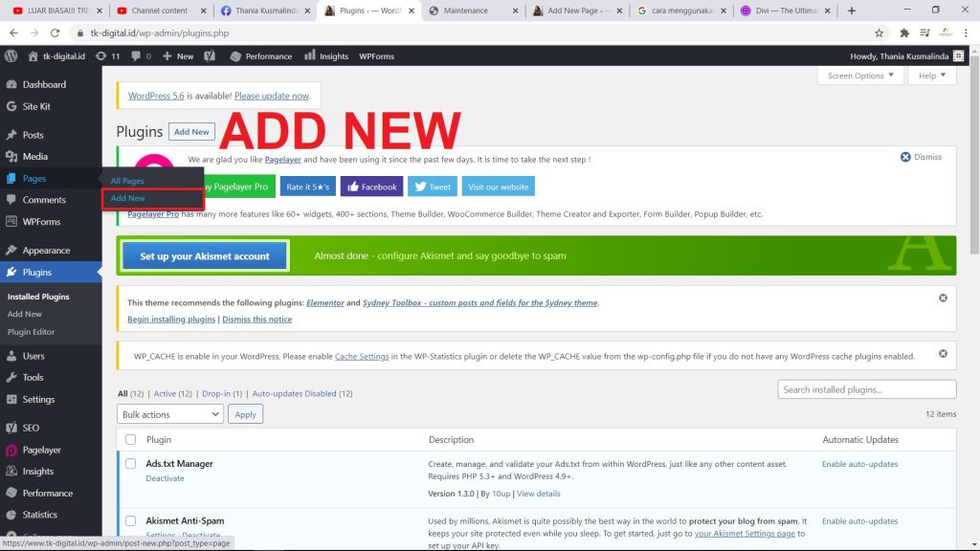The image size is (980, 551).
Task: Bookmark this page with star icon
Action: click(879, 33)
